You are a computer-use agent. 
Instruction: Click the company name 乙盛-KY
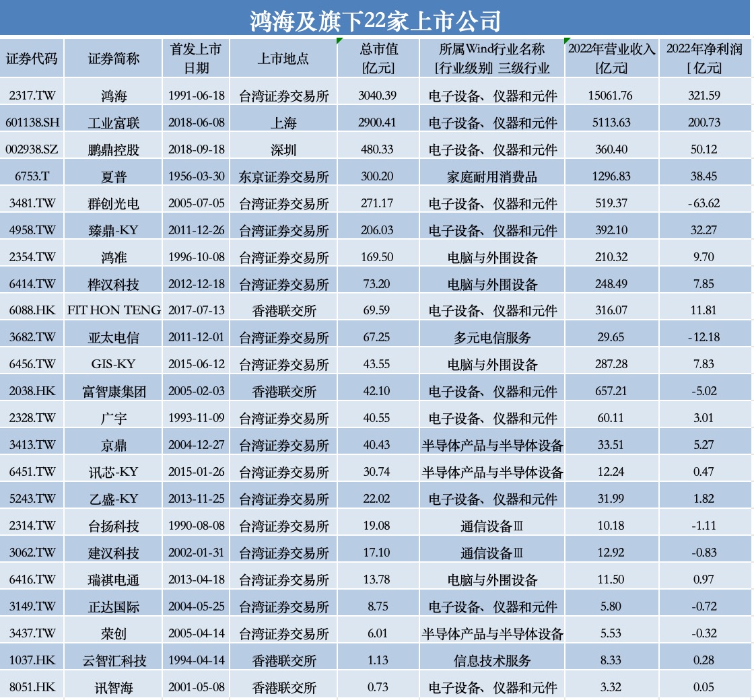point(114,499)
